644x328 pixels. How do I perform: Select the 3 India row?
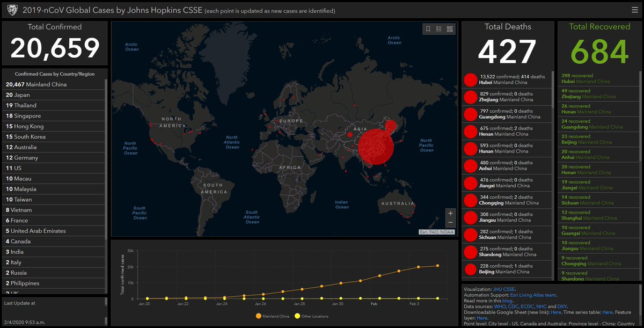click(x=54, y=252)
